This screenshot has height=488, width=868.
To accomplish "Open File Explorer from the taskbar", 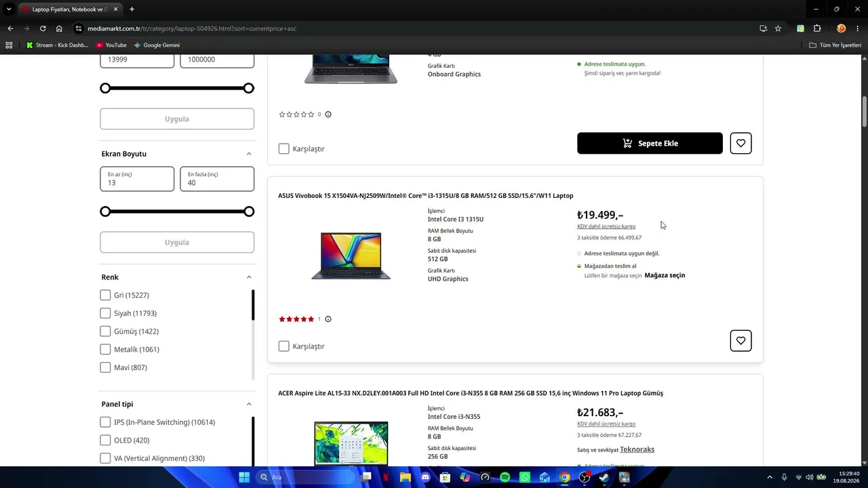I will coord(406,477).
